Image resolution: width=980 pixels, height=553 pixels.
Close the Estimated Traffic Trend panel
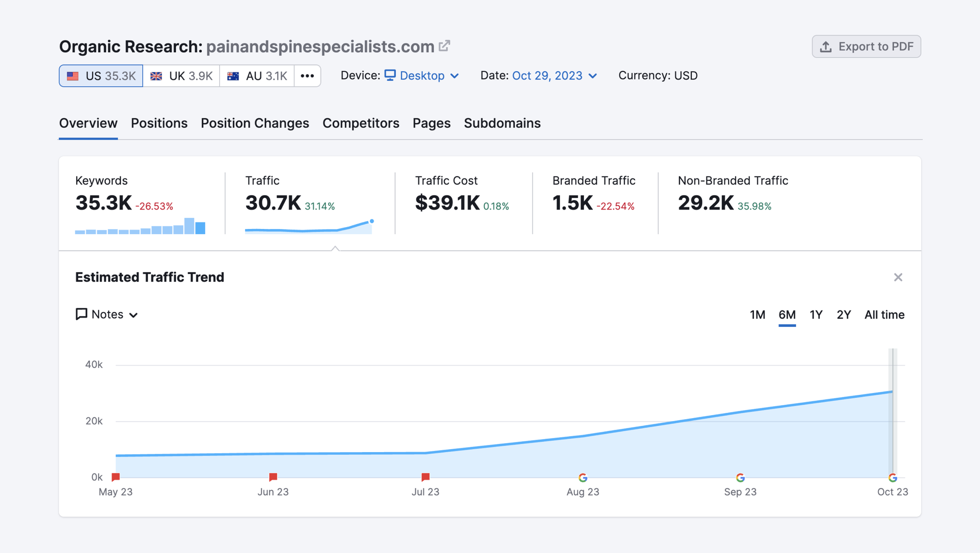pyautogui.click(x=898, y=277)
